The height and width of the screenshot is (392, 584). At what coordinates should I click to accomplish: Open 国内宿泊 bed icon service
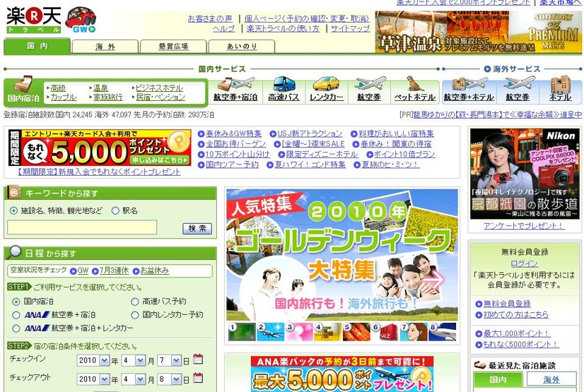click(23, 89)
